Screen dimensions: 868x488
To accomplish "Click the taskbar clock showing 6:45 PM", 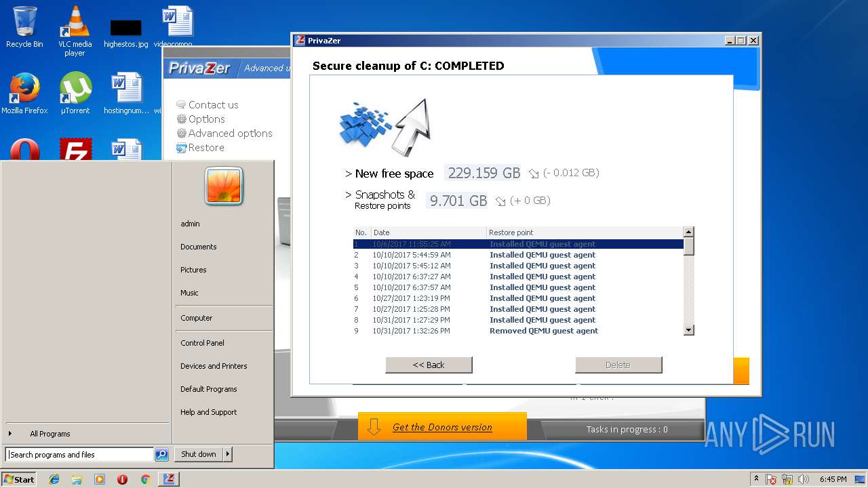I will tap(833, 479).
